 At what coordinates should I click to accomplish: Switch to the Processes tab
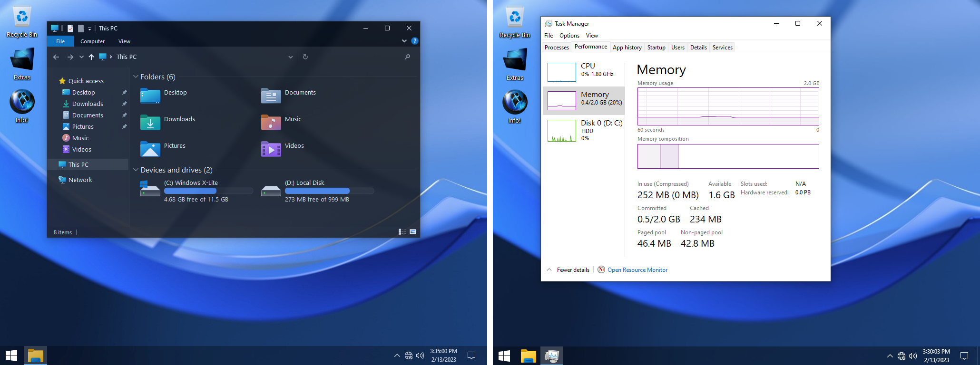[557, 48]
